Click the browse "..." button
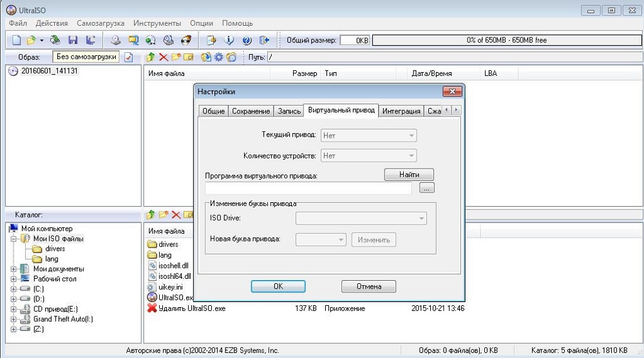The width and height of the screenshot is (644, 358). click(427, 188)
